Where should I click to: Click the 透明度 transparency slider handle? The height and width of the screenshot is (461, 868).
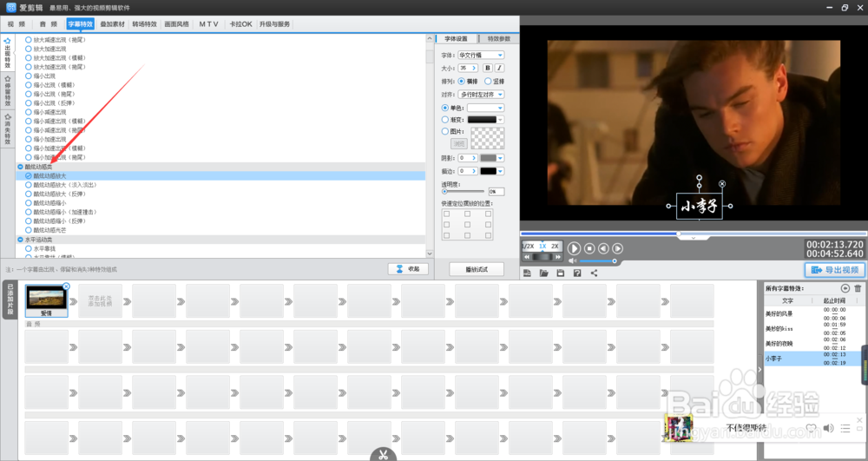444,192
